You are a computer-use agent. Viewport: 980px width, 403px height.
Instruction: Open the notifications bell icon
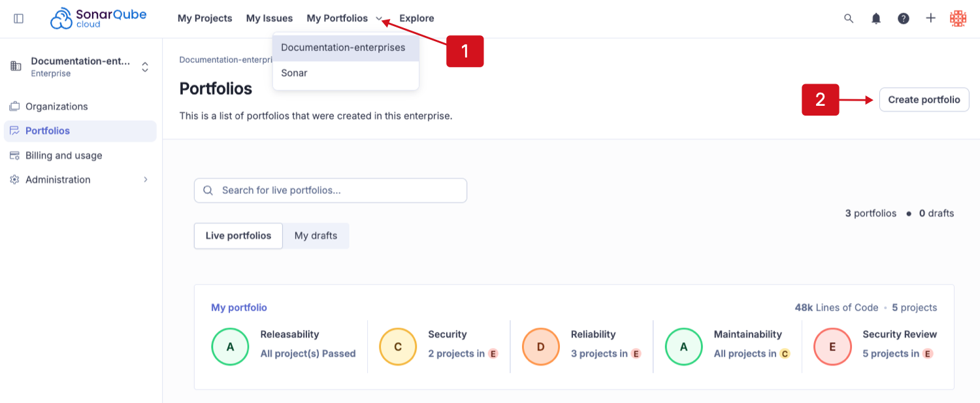point(876,18)
